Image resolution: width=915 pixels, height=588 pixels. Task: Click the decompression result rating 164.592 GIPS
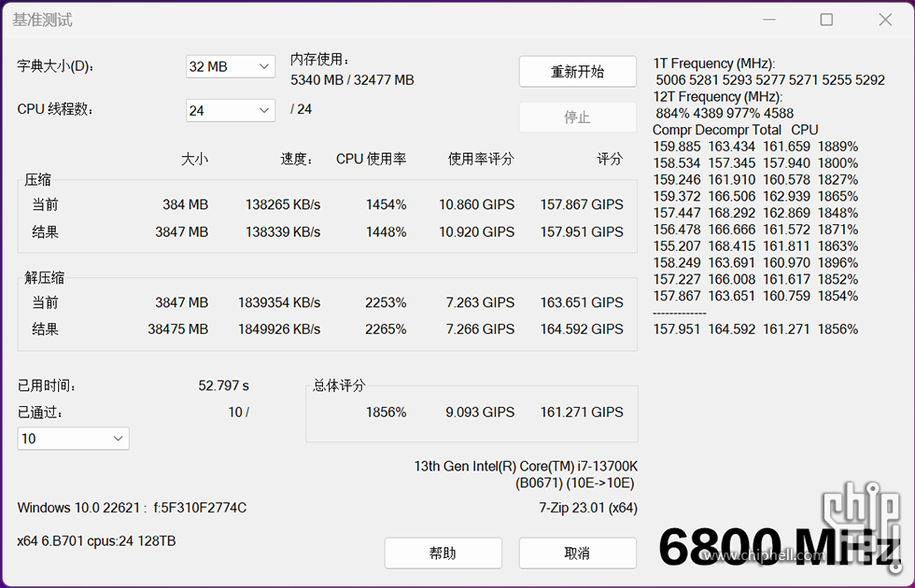[582, 329]
